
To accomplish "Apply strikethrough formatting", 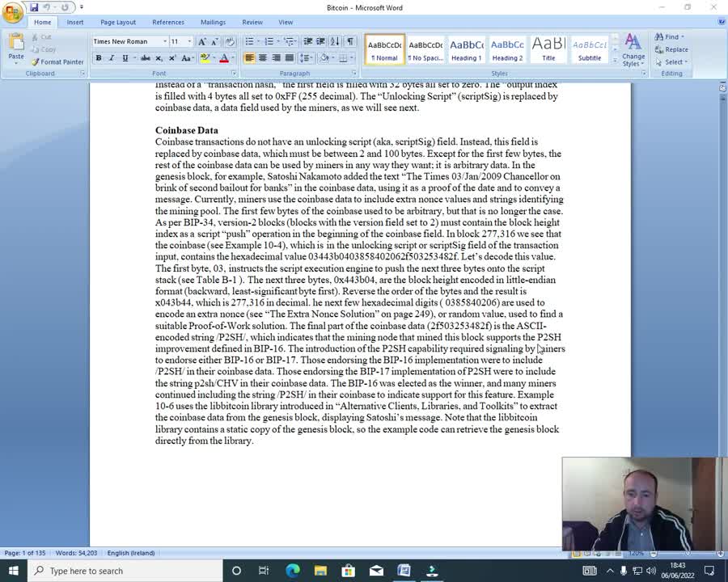I will 146,58.
